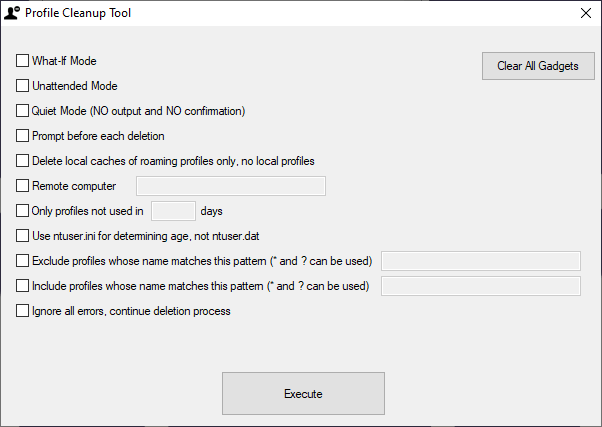
Task: Enable Prompt before each deletion
Action: pos(23,136)
